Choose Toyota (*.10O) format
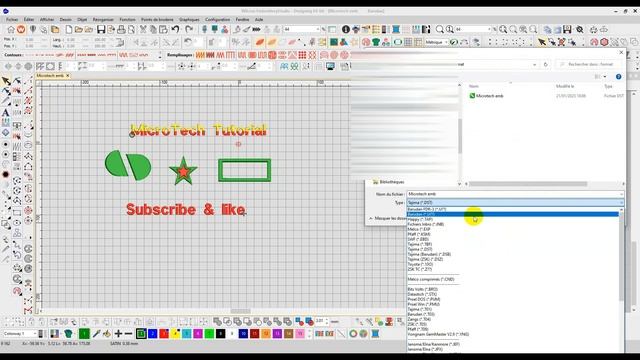This screenshot has height=360, width=640. coord(420,264)
